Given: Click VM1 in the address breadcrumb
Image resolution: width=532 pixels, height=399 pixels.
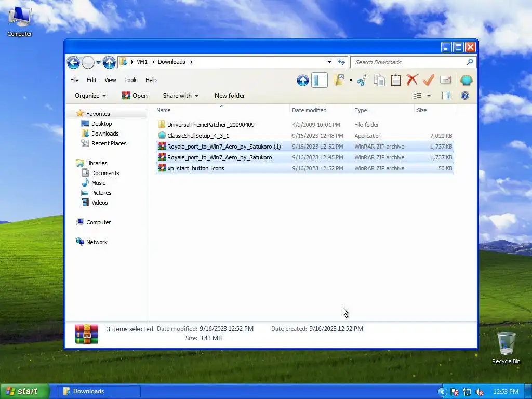Looking at the screenshot, I should click(142, 62).
